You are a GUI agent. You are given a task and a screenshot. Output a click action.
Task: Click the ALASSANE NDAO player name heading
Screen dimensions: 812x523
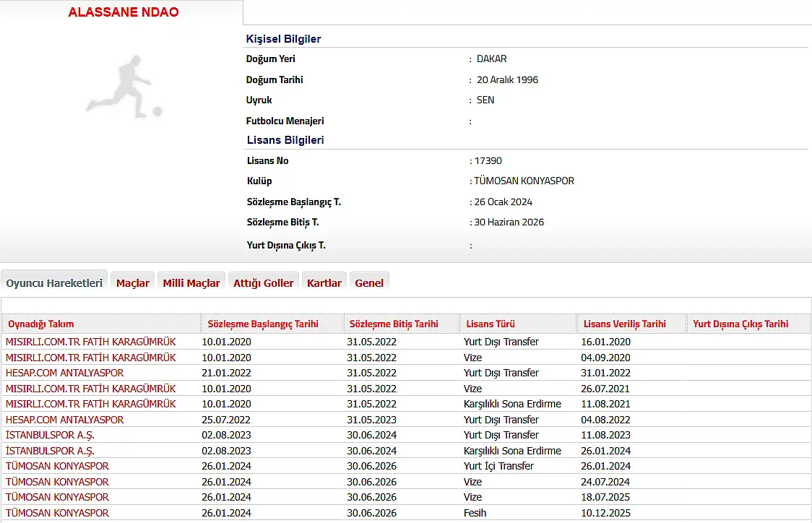coord(124,12)
